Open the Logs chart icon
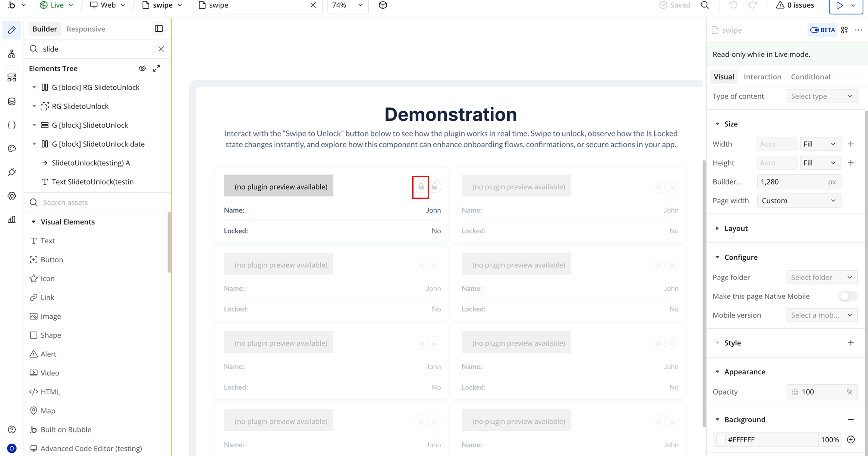This screenshot has width=868, height=456. coord(12,220)
